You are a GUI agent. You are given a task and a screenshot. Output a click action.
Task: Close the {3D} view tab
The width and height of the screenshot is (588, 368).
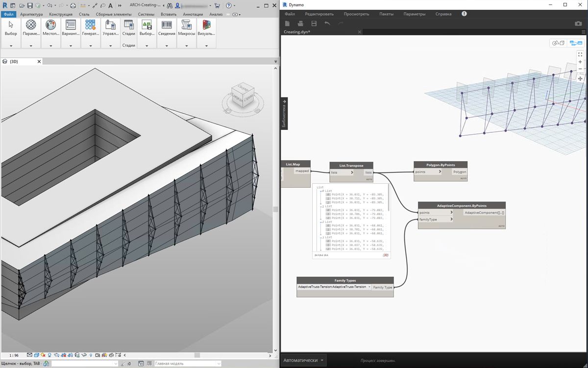click(x=39, y=62)
